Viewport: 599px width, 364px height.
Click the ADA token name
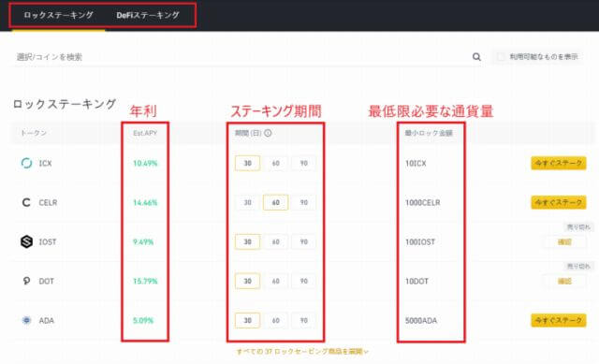click(x=46, y=320)
